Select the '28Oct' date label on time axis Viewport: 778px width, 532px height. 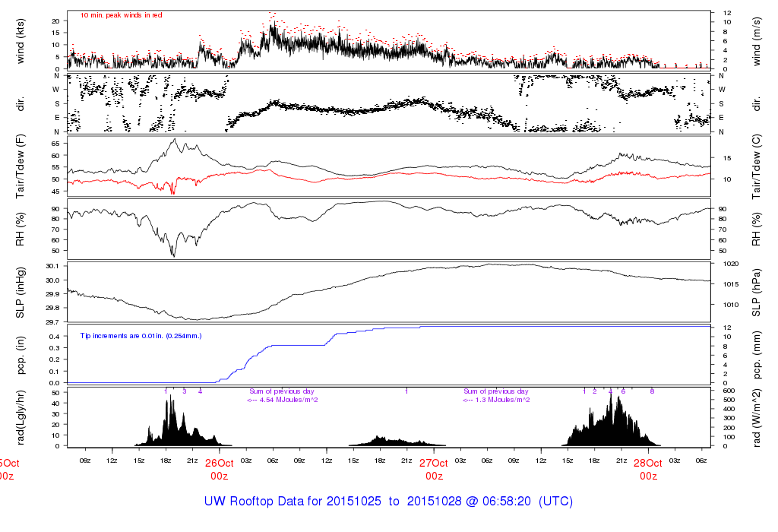coord(648,464)
